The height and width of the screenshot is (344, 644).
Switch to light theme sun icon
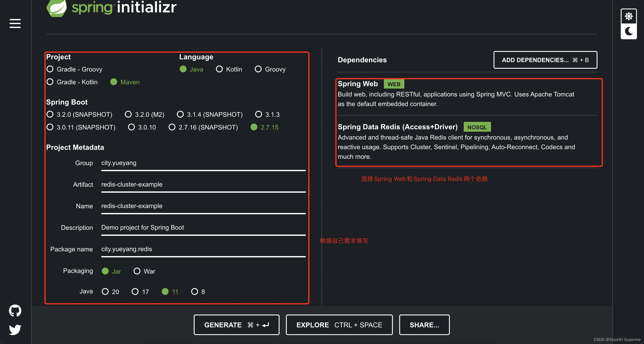click(x=628, y=16)
